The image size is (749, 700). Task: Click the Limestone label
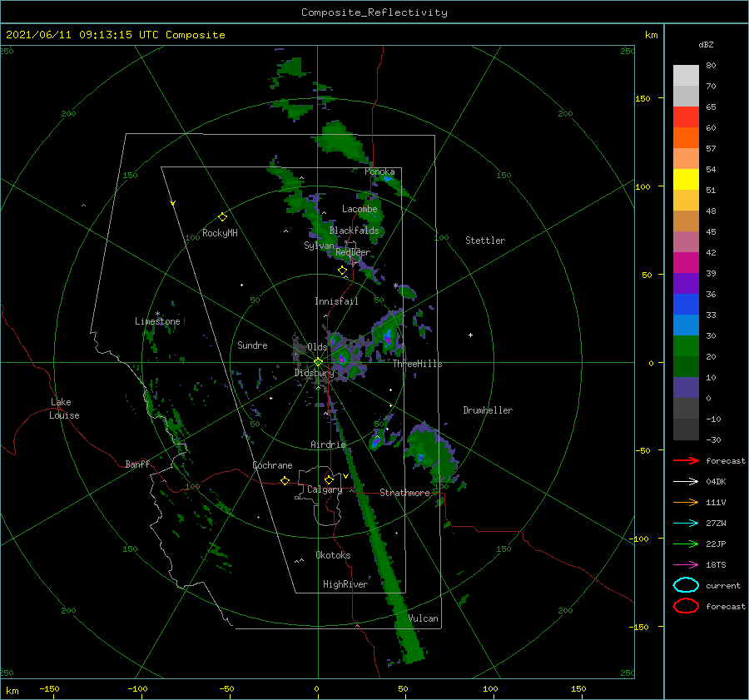tap(157, 321)
